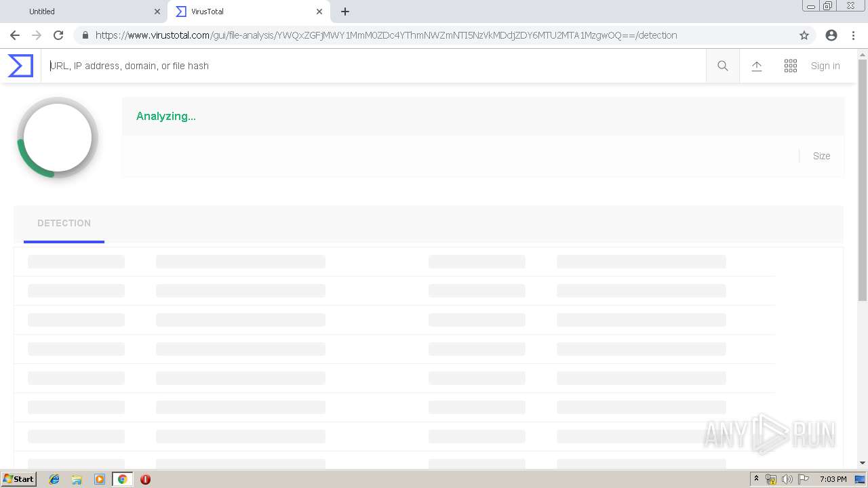Bookmark this page with the star icon

(804, 35)
